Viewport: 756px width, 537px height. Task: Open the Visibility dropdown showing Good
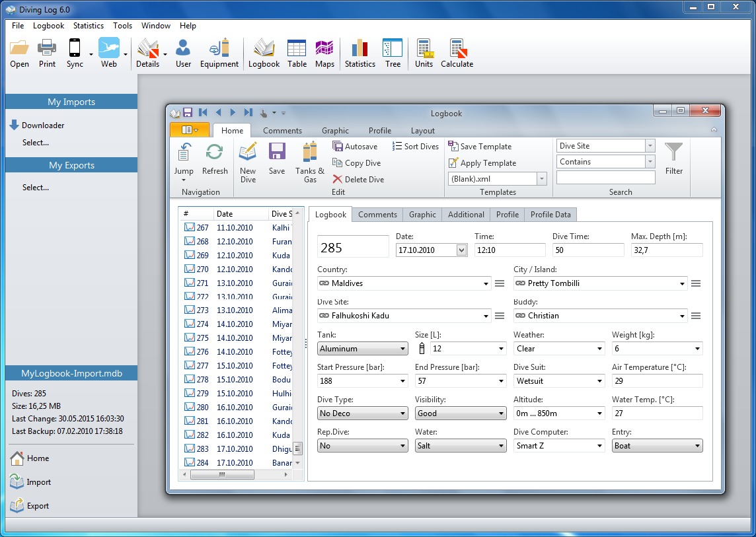point(501,413)
